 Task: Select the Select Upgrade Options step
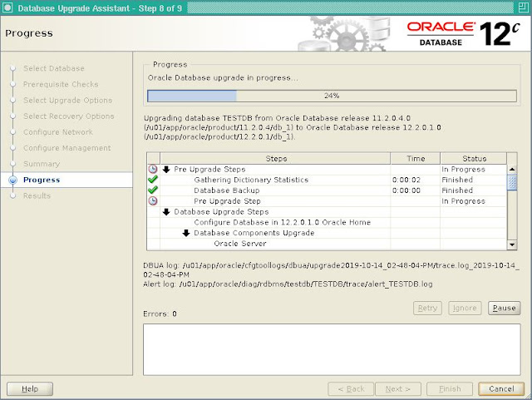point(68,100)
